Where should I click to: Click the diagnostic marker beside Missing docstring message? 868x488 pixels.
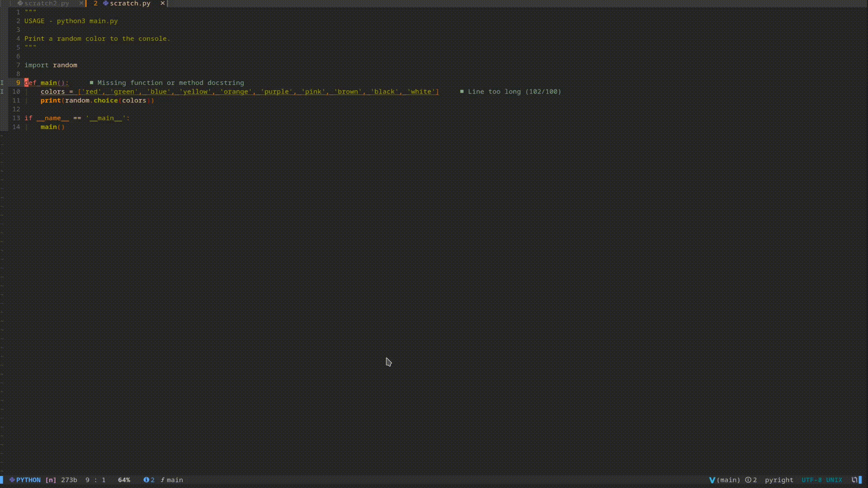(91, 83)
